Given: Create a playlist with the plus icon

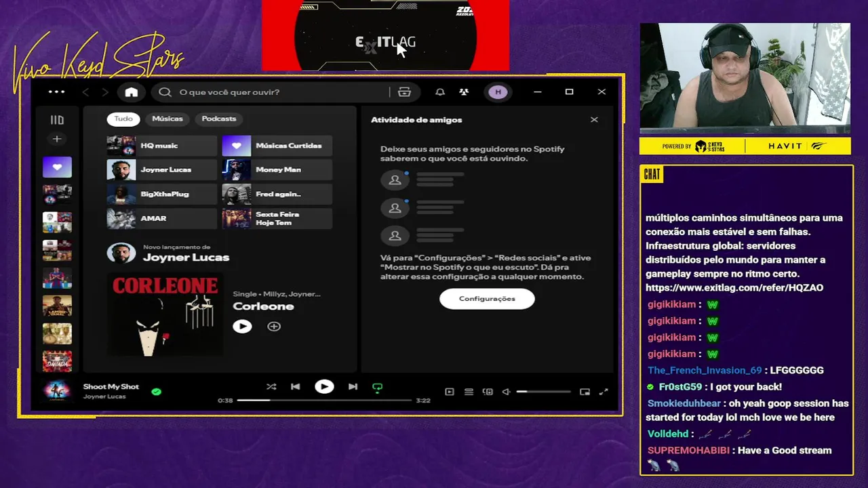Looking at the screenshot, I should point(57,139).
